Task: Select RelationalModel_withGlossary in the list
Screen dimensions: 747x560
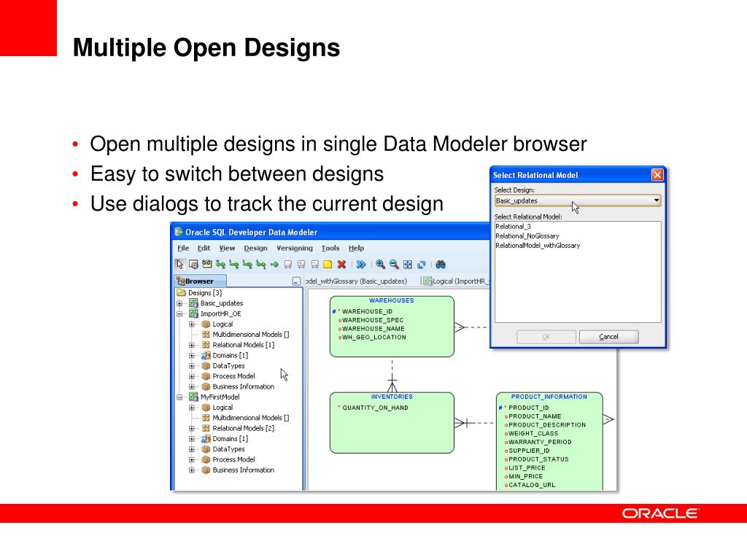Action: click(x=538, y=246)
